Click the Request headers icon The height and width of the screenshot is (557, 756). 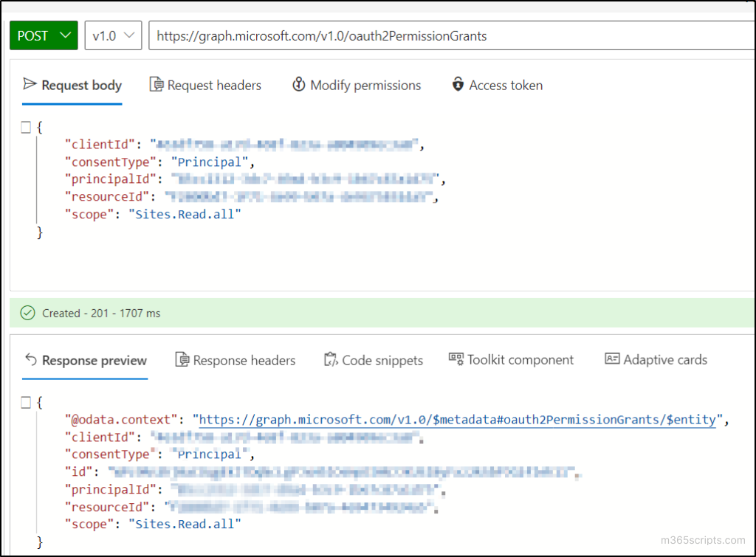pyautogui.click(x=157, y=85)
